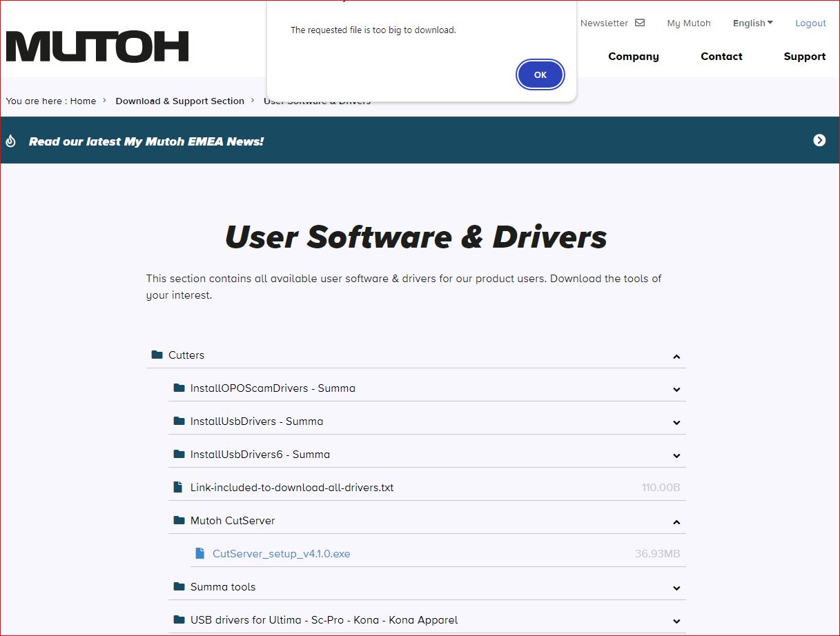Click the USB drivers for Ultima - Sc-Pro label
The height and width of the screenshot is (636, 840).
click(324, 619)
